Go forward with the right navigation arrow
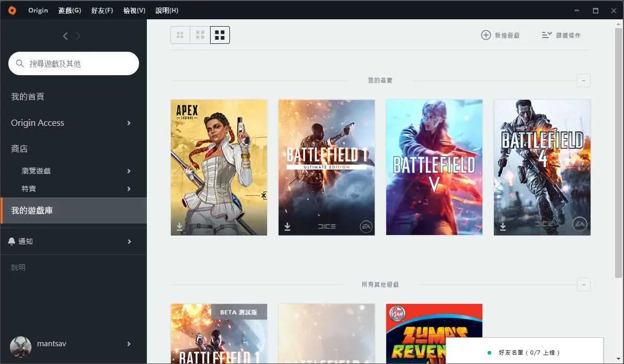 tap(78, 36)
